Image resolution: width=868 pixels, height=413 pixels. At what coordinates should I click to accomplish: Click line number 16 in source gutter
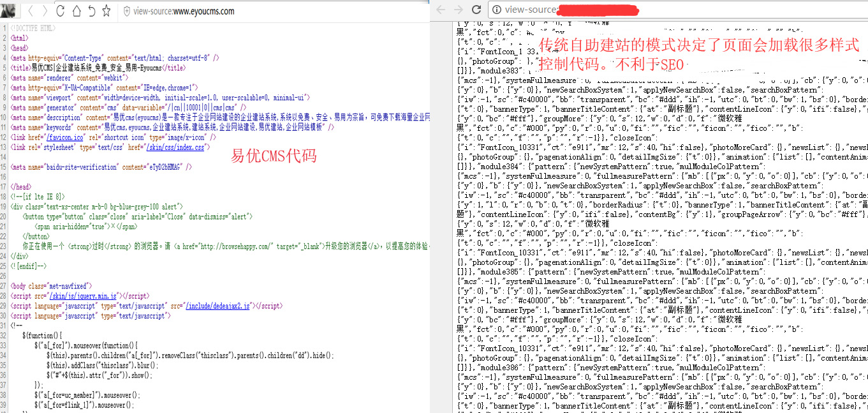4,177
